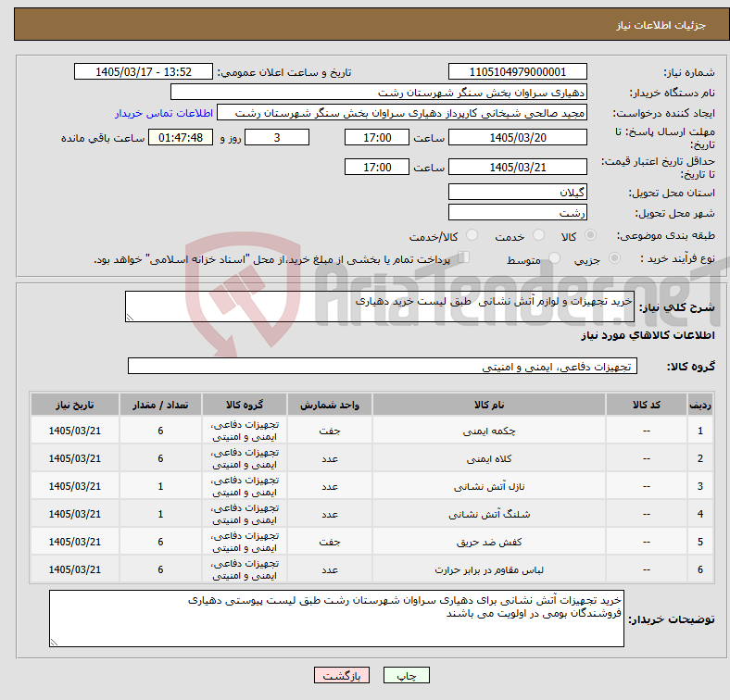Click the need date for کلاه ایمنی row
The image size is (730, 700).
[75, 458]
